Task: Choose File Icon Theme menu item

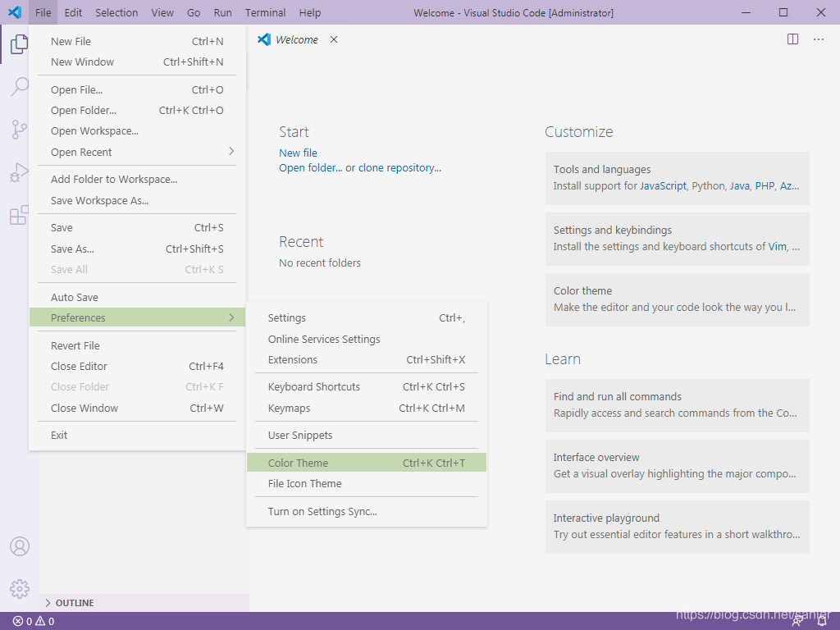Action: click(x=367, y=483)
